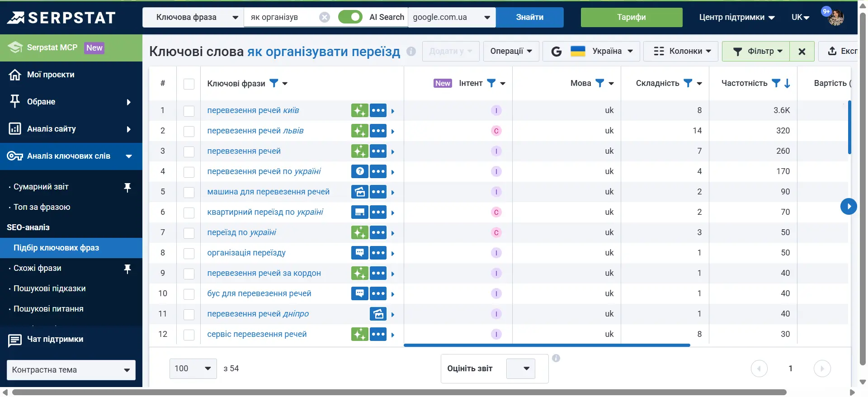Click the green Тарифи button
This screenshot has height=397, width=868.
pos(631,17)
